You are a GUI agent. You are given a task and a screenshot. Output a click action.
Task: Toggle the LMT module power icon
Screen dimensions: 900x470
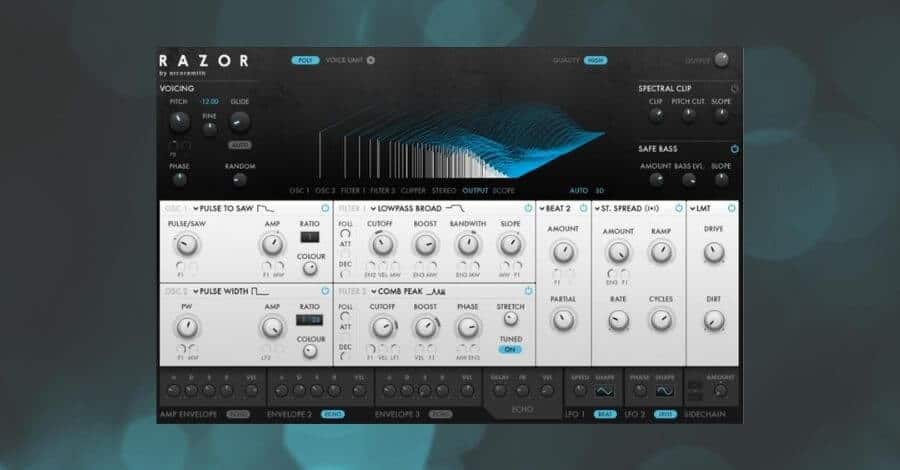(x=731, y=208)
